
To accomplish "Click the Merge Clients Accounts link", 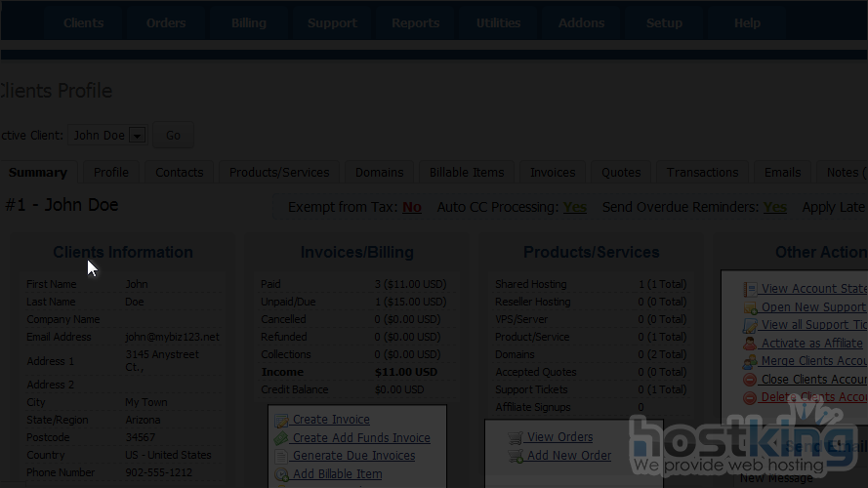I will [812, 361].
